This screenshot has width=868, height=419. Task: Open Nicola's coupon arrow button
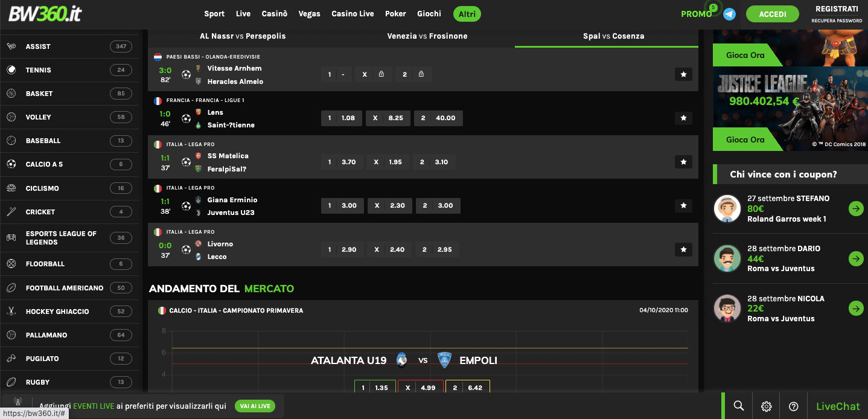pos(856,309)
